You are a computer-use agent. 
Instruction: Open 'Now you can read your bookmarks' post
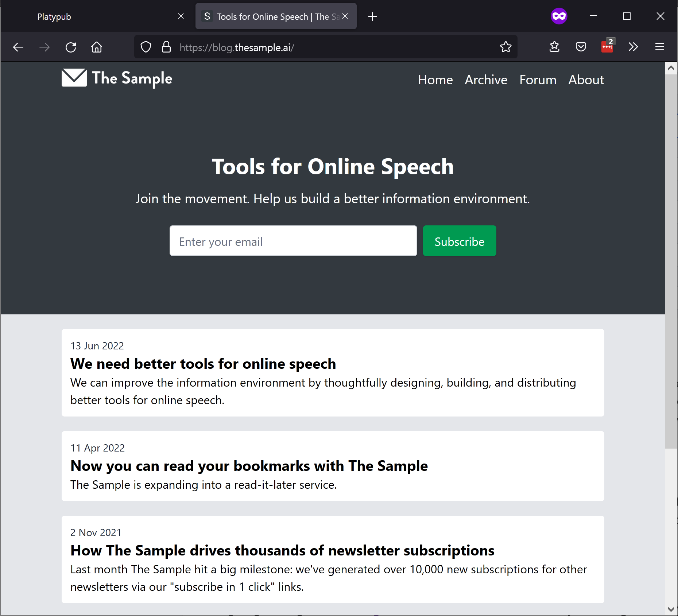[249, 466]
